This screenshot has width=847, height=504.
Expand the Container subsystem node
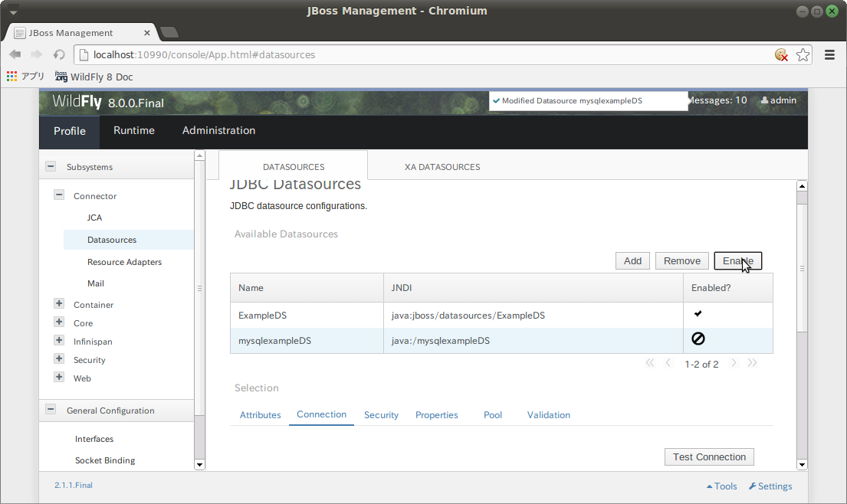(59, 303)
